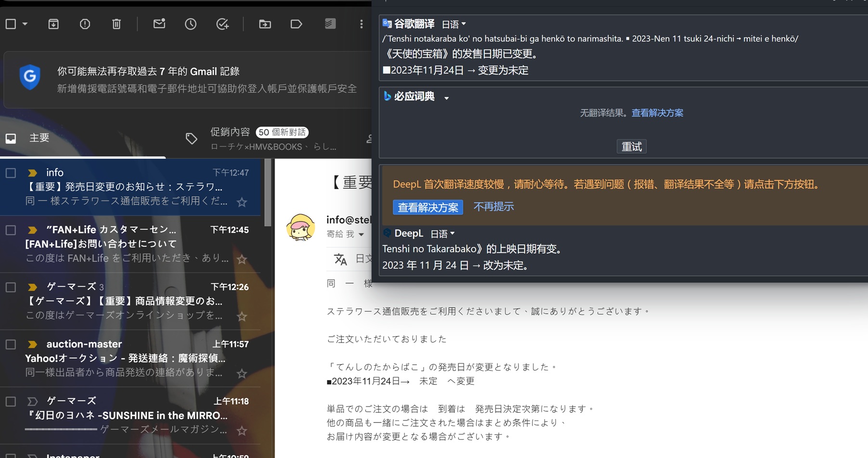This screenshot has height=458, width=868.
Task: Click the Labels tag icon
Action: [x=296, y=24]
